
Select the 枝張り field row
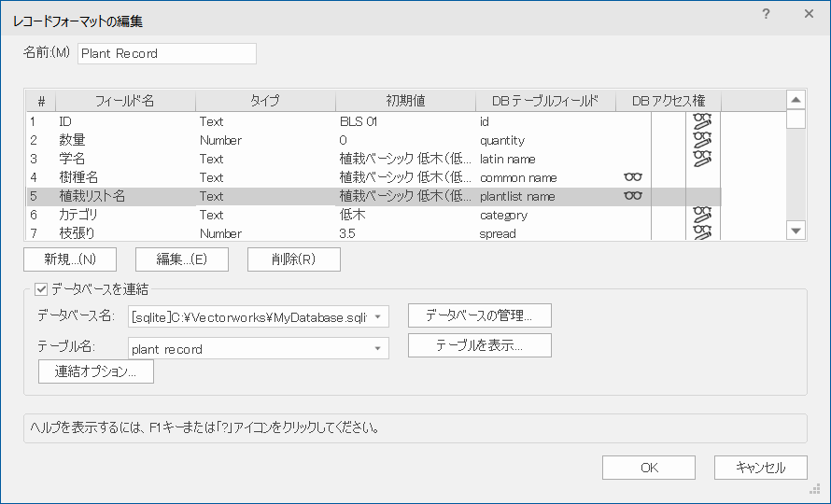coord(373,232)
